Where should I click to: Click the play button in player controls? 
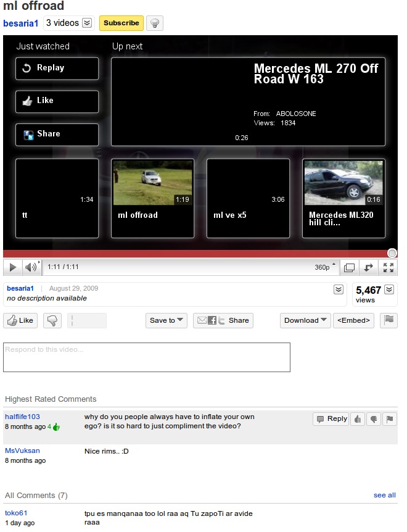[13, 267]
